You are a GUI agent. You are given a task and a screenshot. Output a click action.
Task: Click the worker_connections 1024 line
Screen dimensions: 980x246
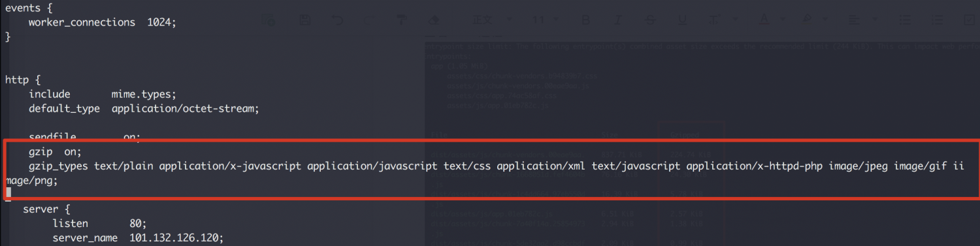(x=103, y=22)
